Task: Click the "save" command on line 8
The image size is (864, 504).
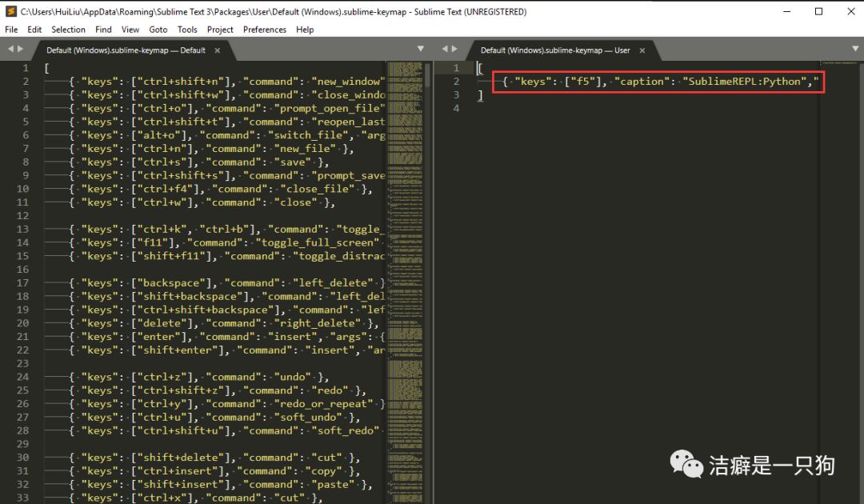Action: (x=292, y=162)
